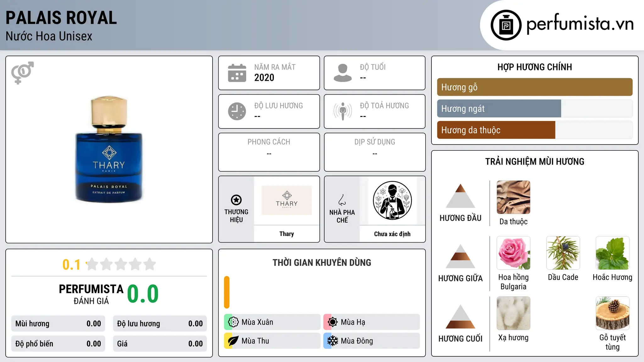
Task: Click the nose icon above Nhà pha chế
Action: click(342, 200)
